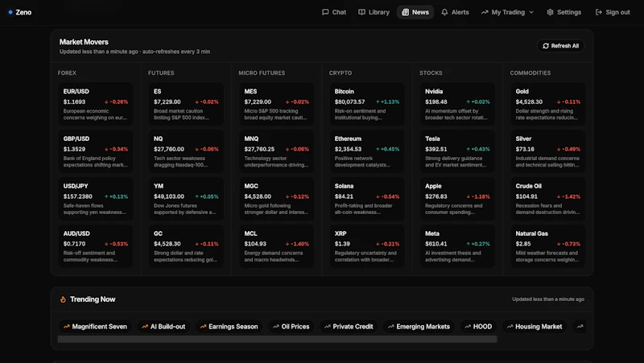Open the Nvidia stock card

point(457,104)
